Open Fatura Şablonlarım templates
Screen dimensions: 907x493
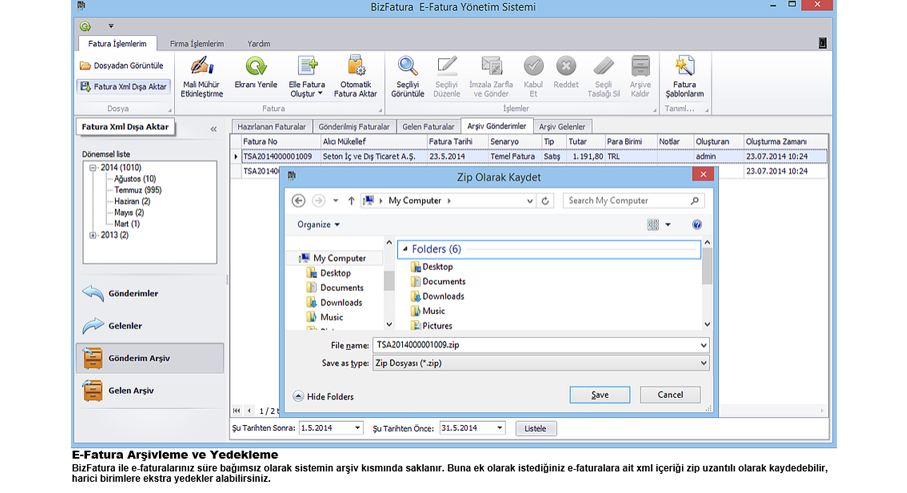click(x=685, y=68)
